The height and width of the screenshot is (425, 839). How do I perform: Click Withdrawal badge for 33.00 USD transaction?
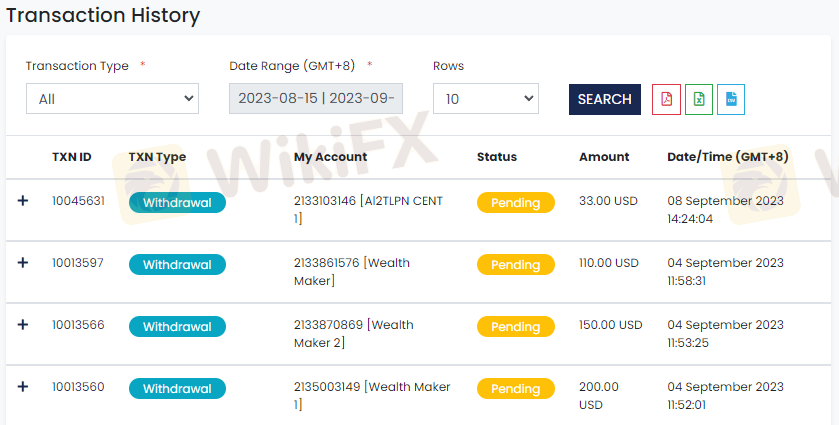coord(177,203)
